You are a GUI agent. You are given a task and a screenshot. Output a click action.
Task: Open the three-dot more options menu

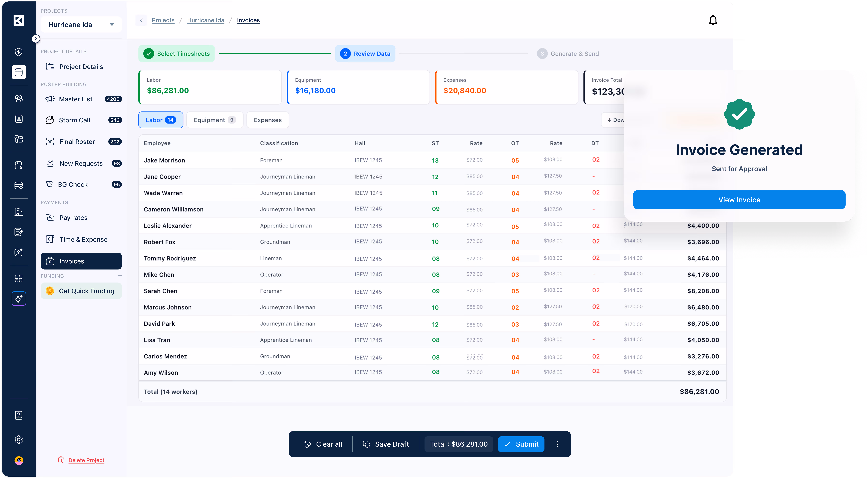[557, 444]
